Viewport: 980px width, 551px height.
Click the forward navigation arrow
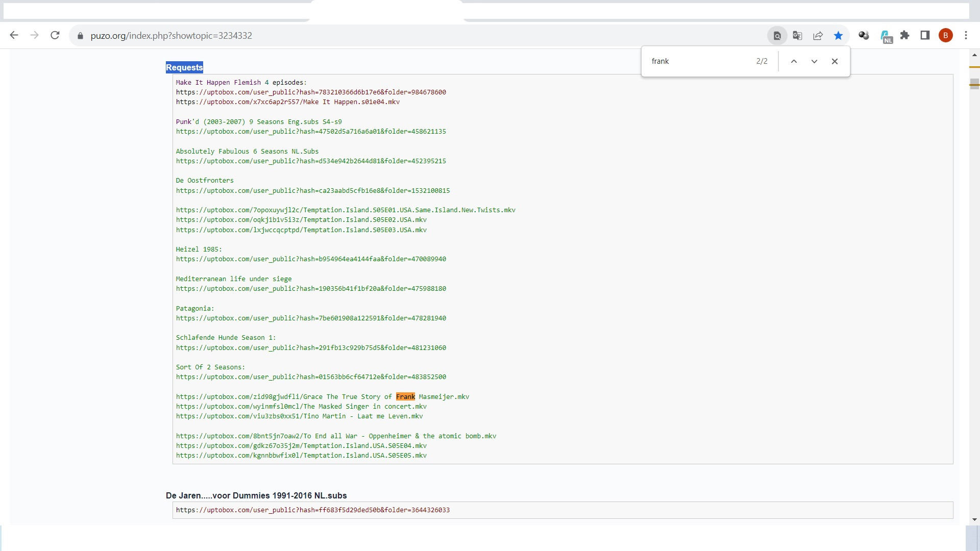(35, 35)
